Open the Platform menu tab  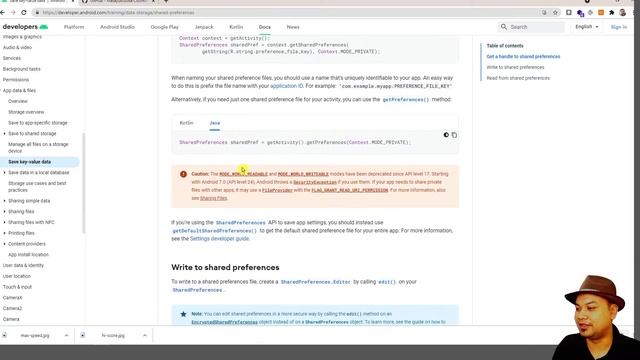(74, 27)
